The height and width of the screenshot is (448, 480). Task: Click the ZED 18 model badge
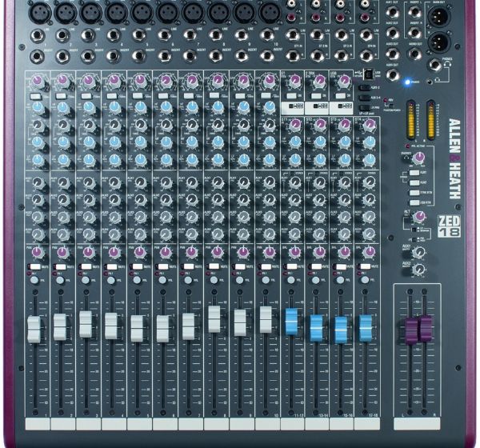pos(449,226)
